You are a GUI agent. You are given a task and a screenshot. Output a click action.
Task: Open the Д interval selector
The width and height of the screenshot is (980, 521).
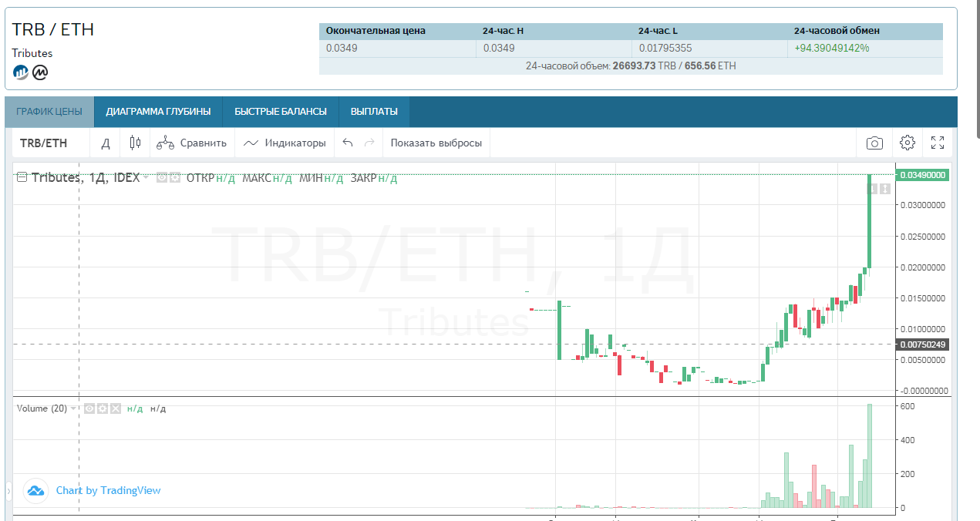(x=106, y=143)
